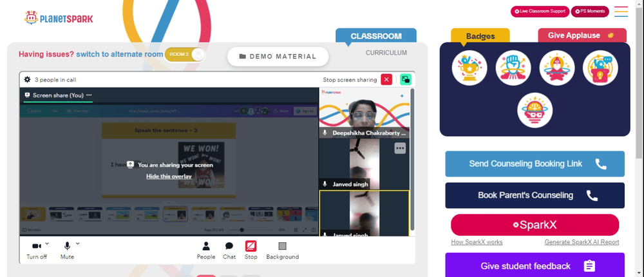Switch to the CURRICULUM tab
644x277 pixels.
point(386,53)
